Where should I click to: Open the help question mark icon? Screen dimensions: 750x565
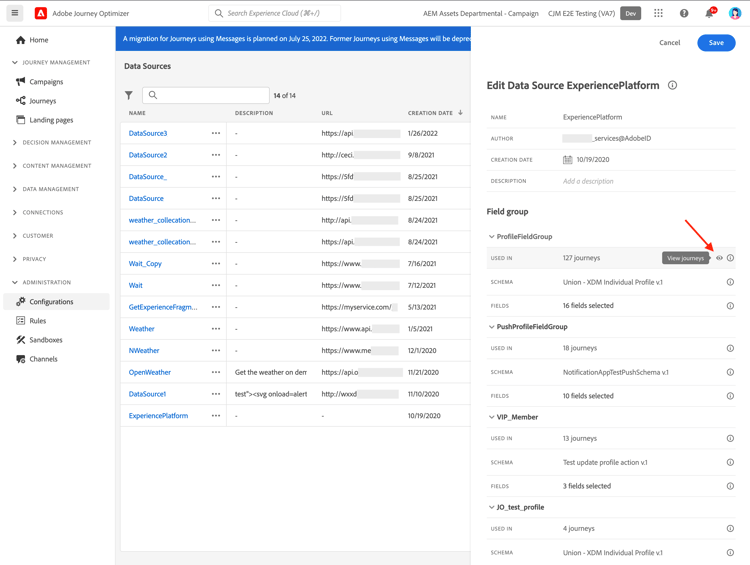[684, 13]
